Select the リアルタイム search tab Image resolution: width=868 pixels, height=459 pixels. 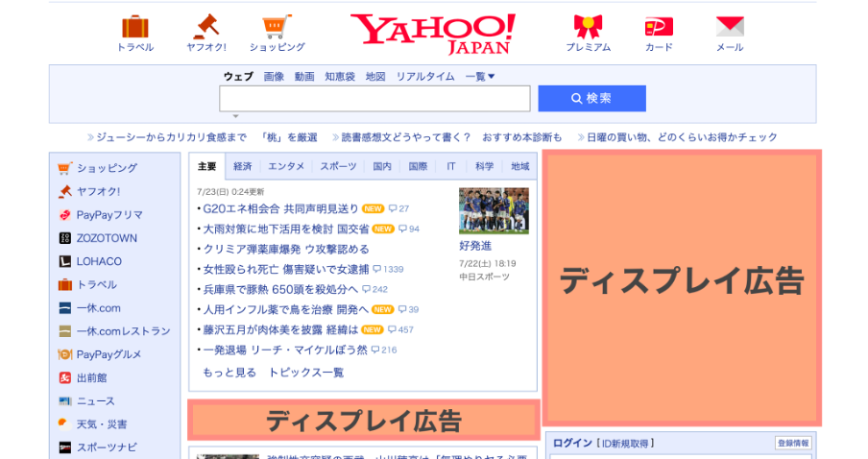click(425, 77)
